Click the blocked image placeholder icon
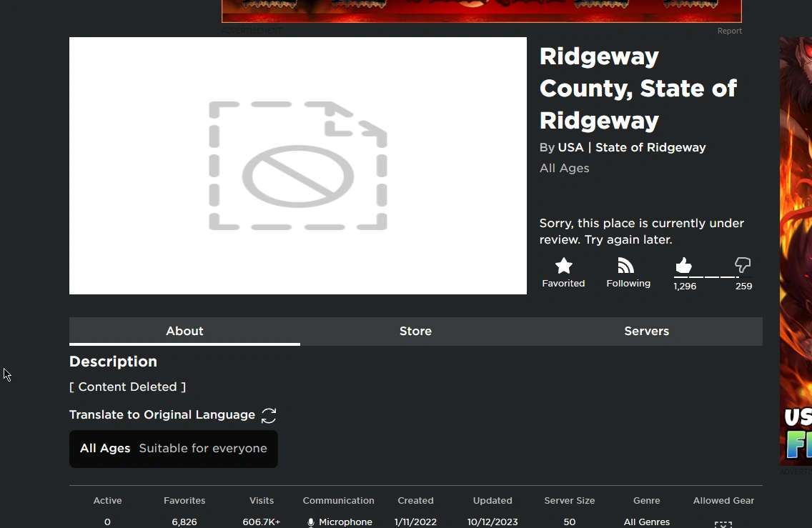812x528 pixels. pos(298,166)
